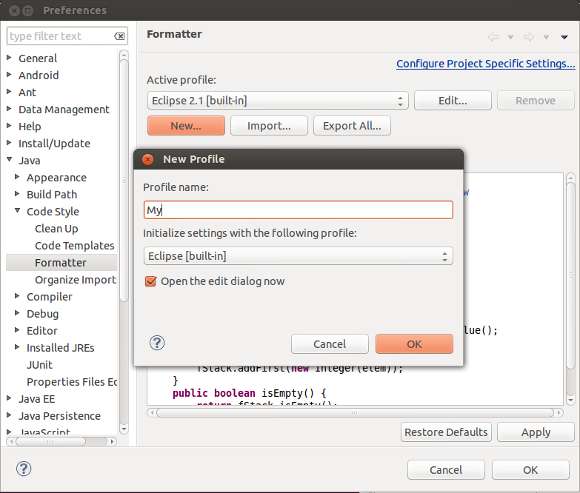Click the Preferences help icon at bottom left
Viewport: 580px width, 493px height.
[24, 469]
